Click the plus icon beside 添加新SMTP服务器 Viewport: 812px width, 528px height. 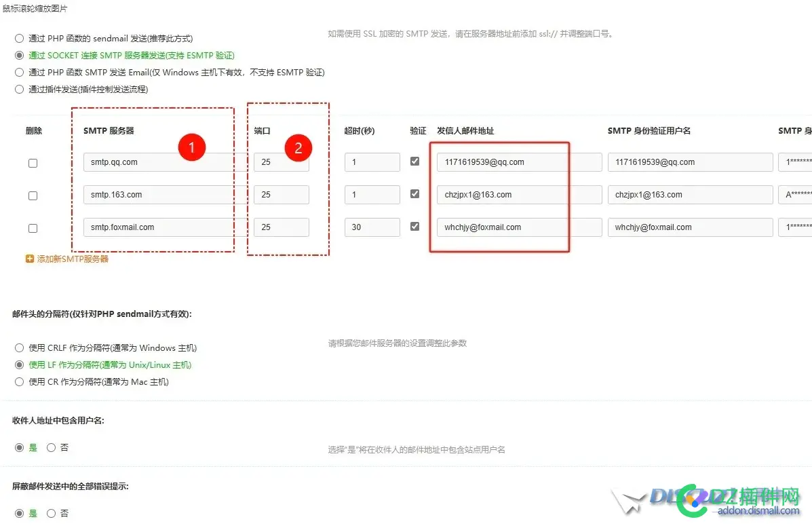point(28,259)
